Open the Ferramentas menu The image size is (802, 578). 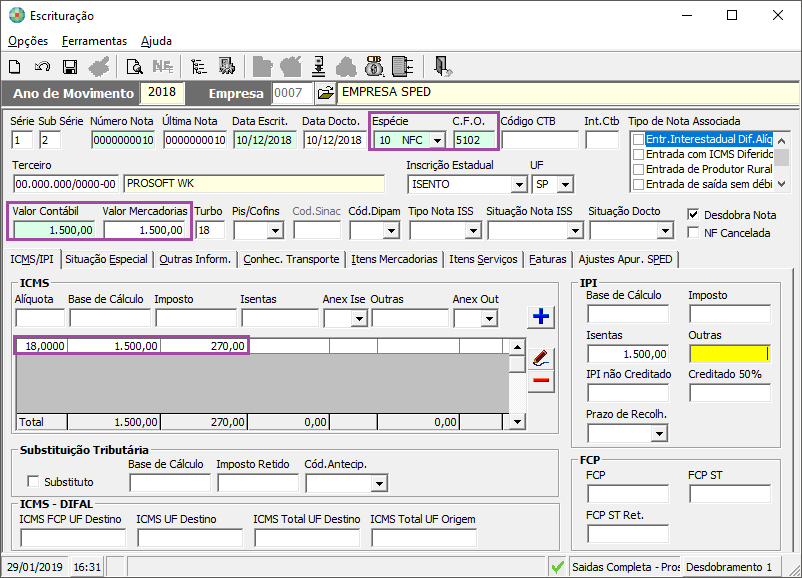[x=94, y=41]
